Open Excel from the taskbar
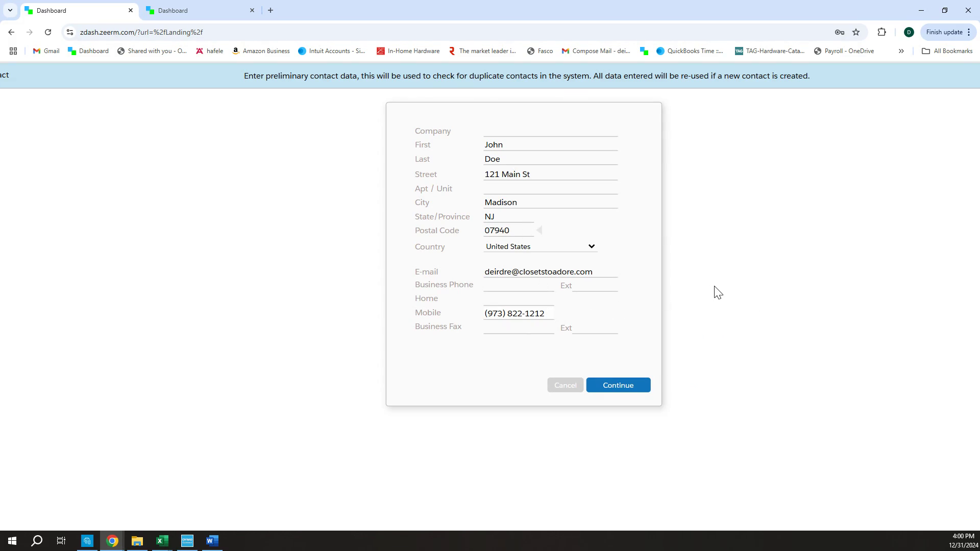Screen dimensions: 980x551 162,541
